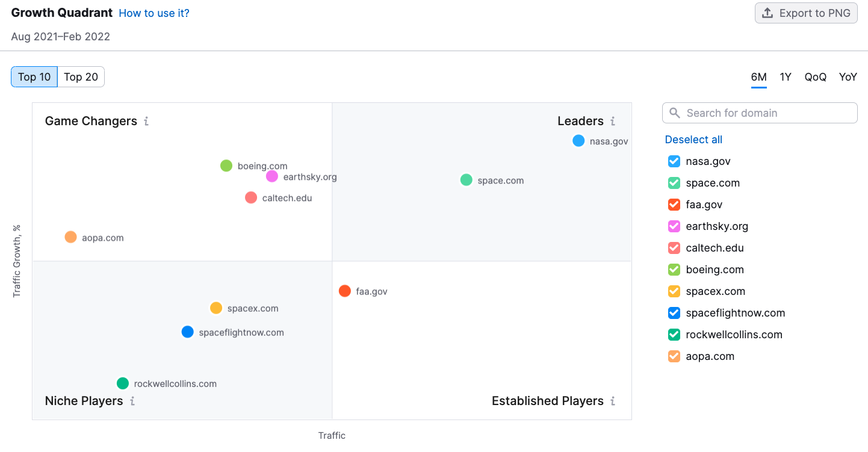Click the earthsky.org pink dot on chart
The width and height of the screenshot is (868, 452).
[x=272, y=176]
